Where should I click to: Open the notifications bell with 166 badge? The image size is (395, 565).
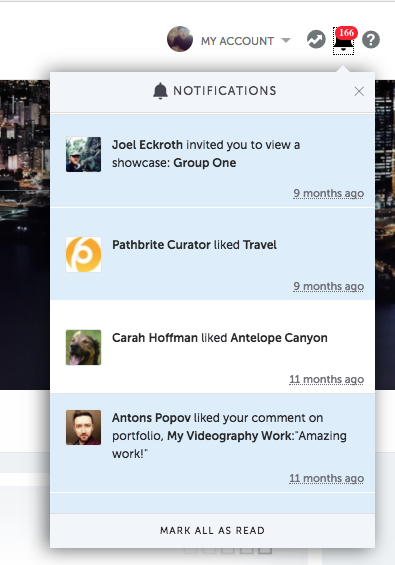click(x=343, y=40)
